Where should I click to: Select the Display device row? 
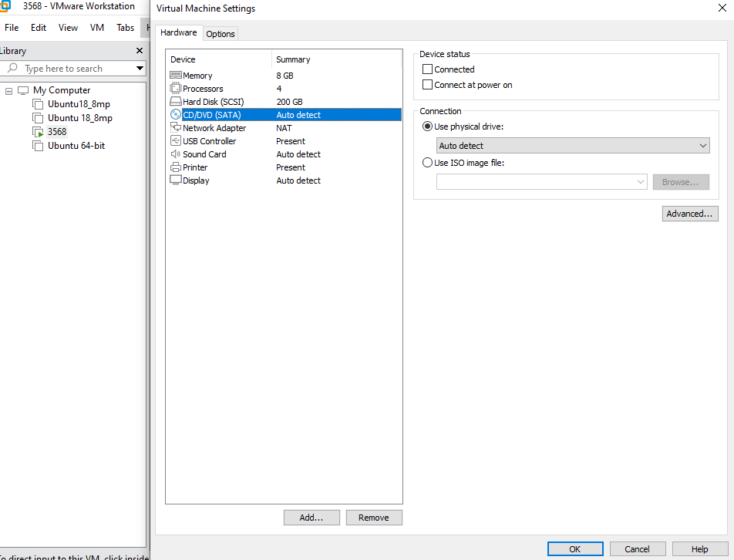[285, 180]
